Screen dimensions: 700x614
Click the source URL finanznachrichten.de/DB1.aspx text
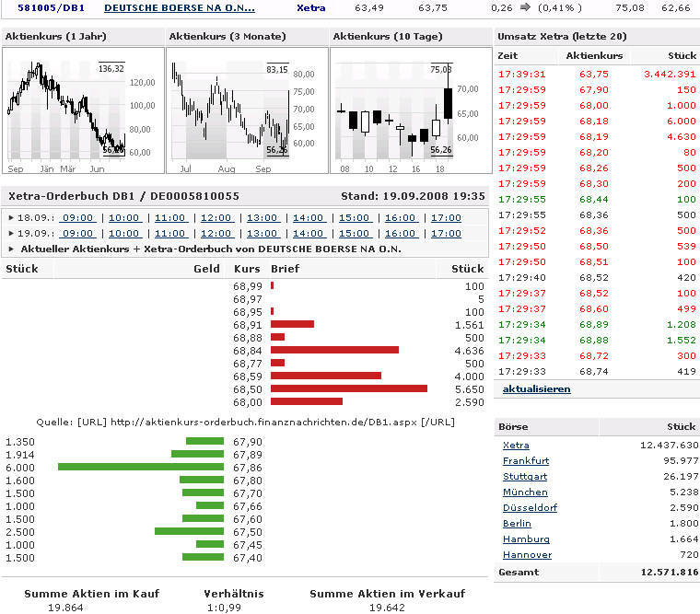(263, 423)
